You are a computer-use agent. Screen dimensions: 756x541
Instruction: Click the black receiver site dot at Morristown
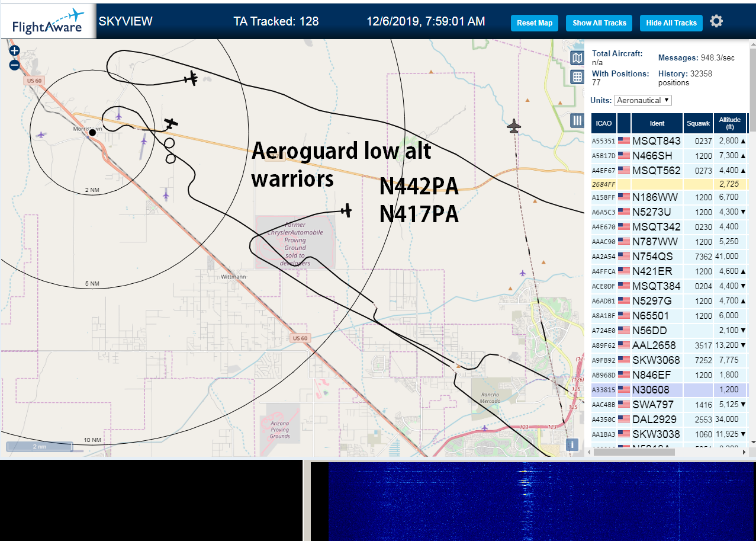coord(92,133)
